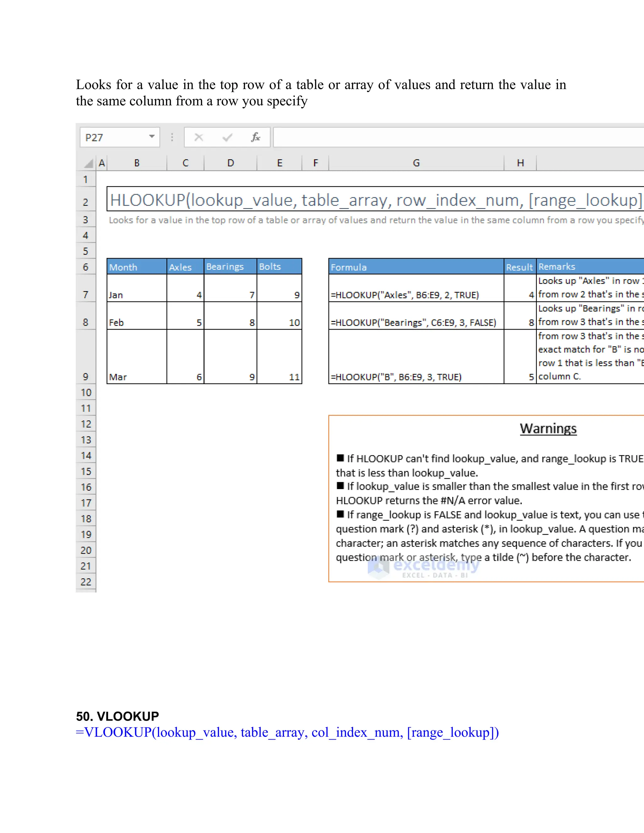Select column H header

[x=520, y=163]
